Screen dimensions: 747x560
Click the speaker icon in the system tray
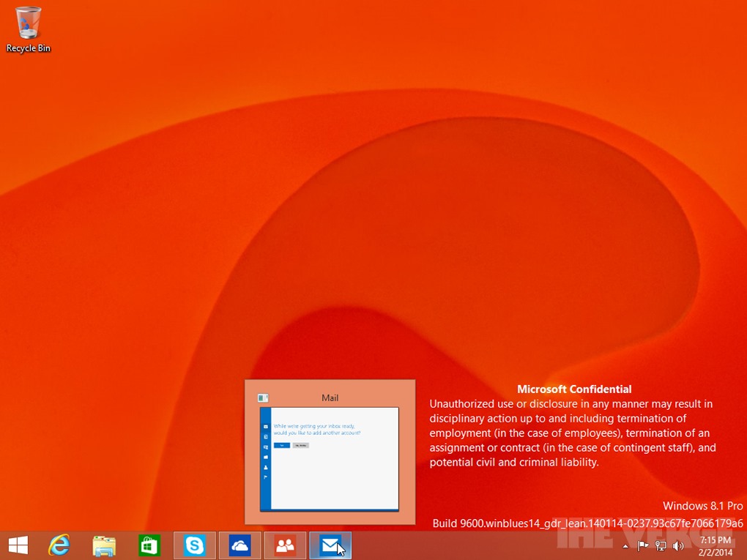[677, 545]
